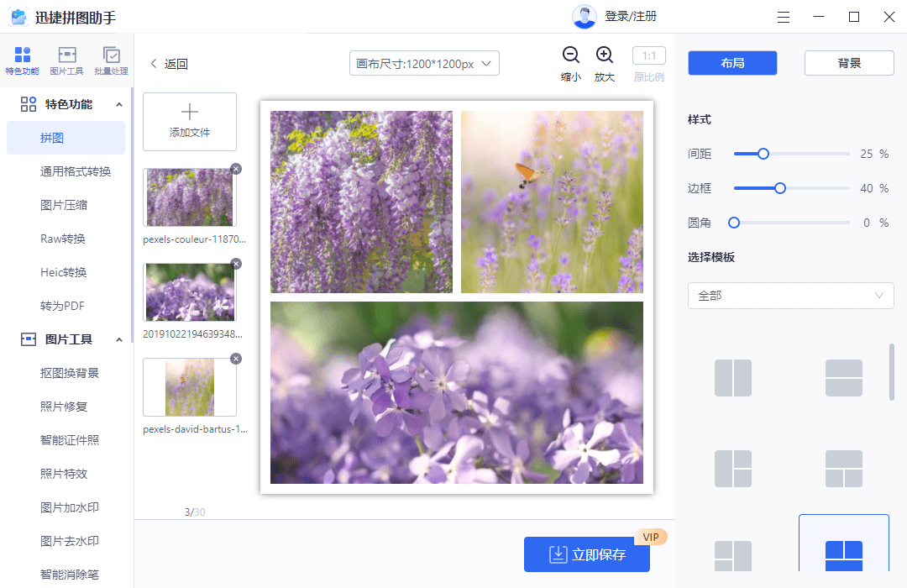This screenshot has width=907, height=588.
Task: Click the 25 % spacing value
Action: pyautogui.click(x=874, y=154)
